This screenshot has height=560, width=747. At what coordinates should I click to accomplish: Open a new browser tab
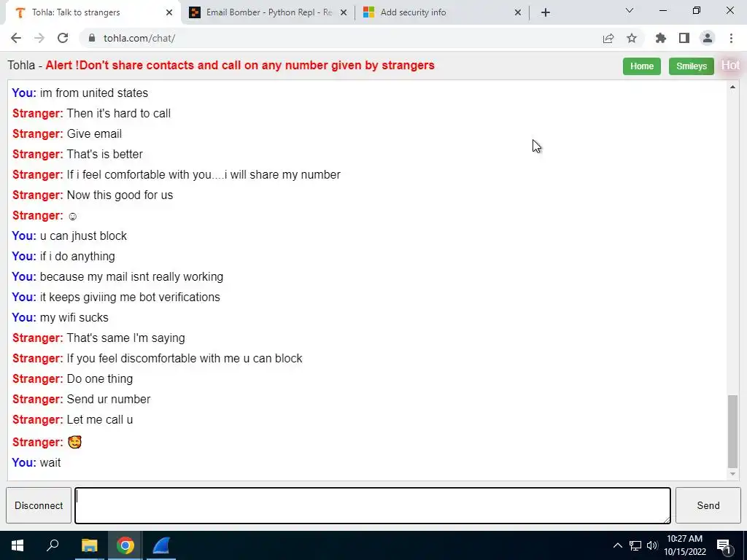(546, 12)
